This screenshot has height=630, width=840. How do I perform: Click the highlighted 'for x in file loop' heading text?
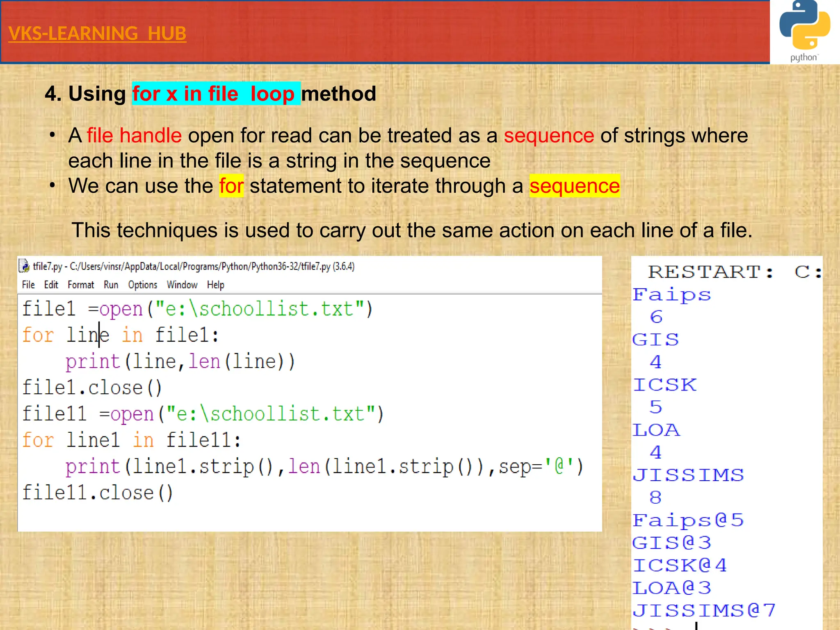coord(216,94)
